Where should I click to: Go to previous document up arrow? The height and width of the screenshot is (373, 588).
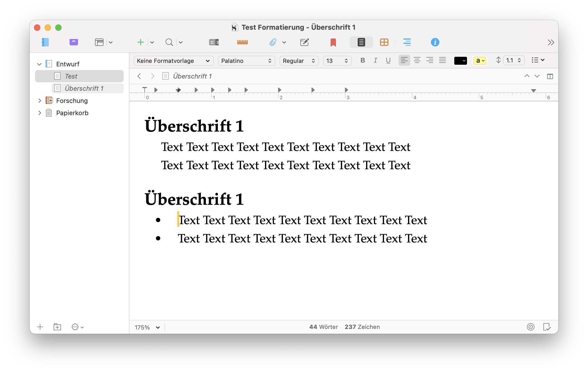click(x=527, y=76)
